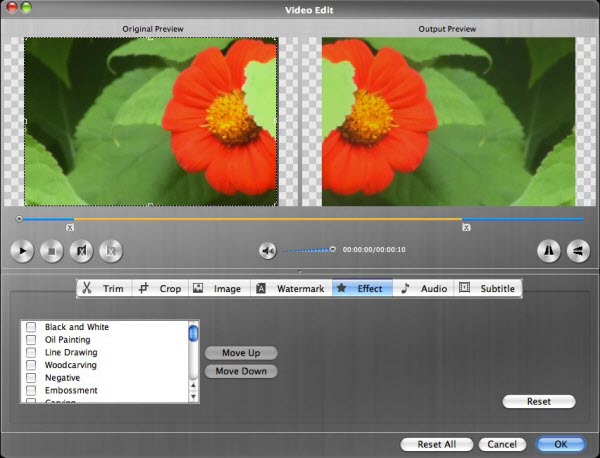Click the right trim marker on timeline
Viewport: 600px width, 458px height.
point(466,227)
